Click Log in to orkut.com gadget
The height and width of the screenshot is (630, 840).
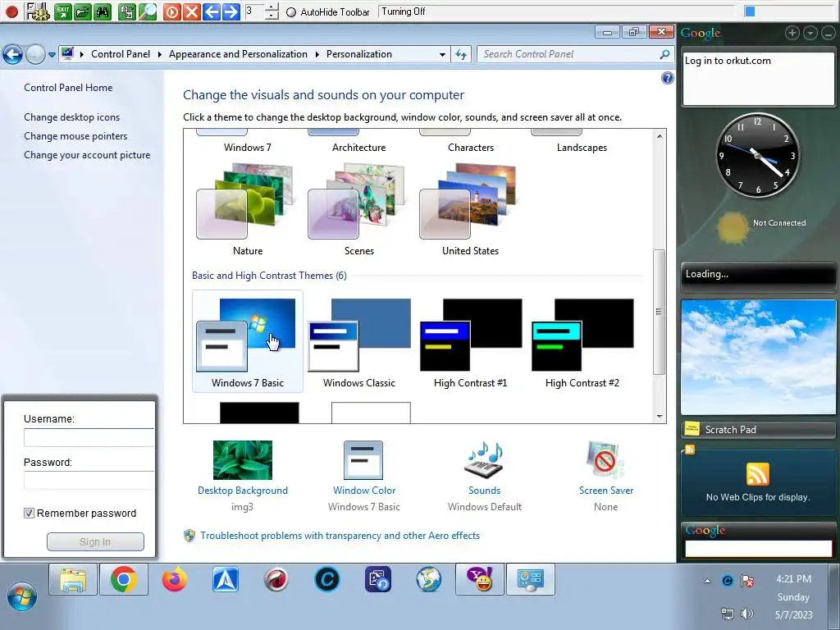coord(758,78)
